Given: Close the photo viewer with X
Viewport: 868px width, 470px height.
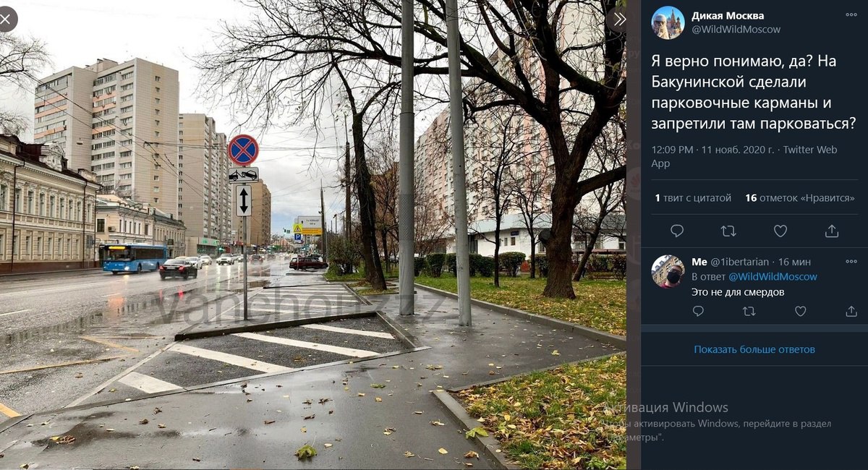Looking at the screenshot, I should point(6,19).
